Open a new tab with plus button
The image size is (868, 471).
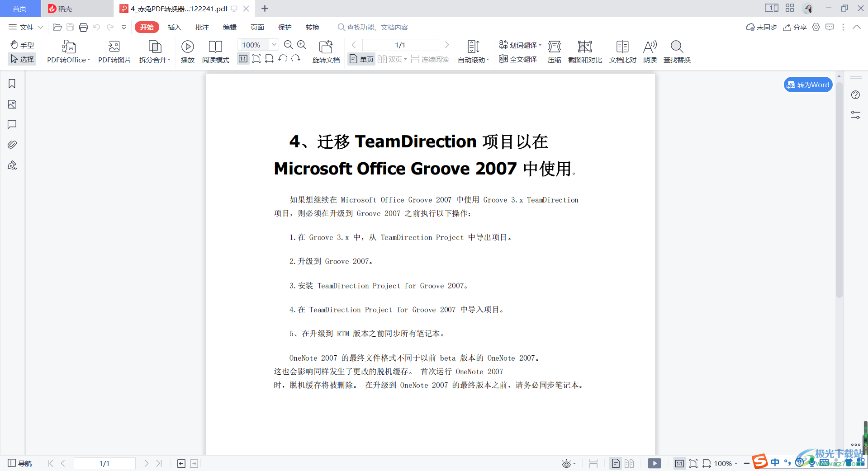(265, 9)
